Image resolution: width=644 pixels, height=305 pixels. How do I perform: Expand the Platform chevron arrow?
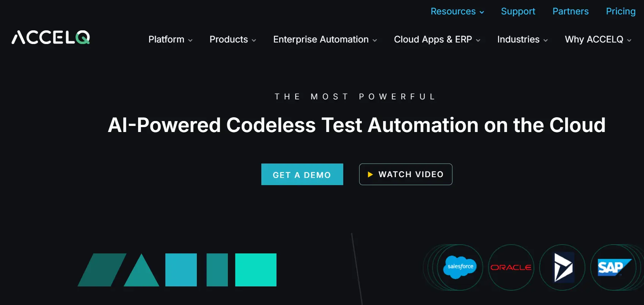click(x=190, y=40)
